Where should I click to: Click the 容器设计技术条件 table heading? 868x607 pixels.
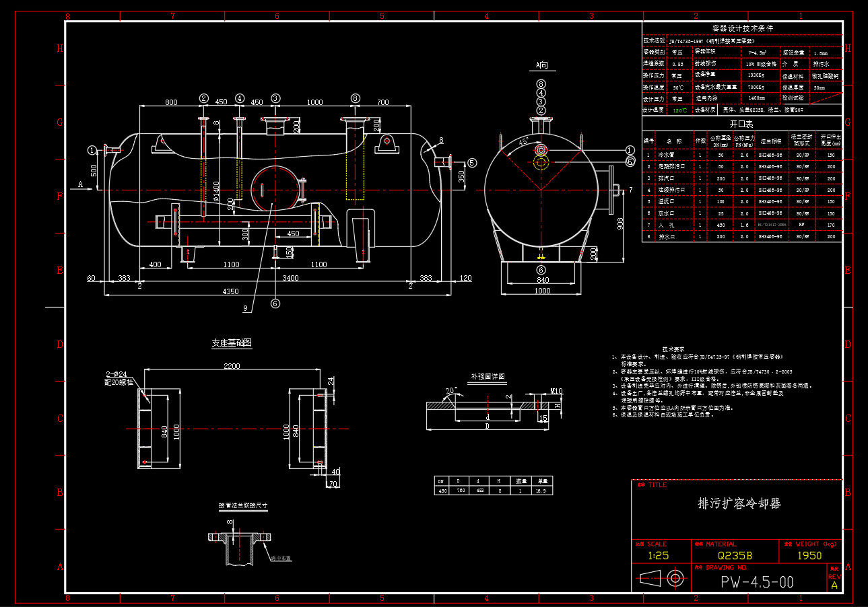(x=743, y=28)
